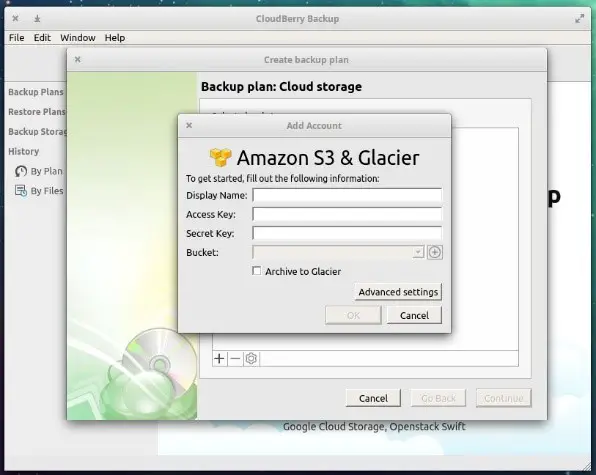Click the By Files text label

47,191
